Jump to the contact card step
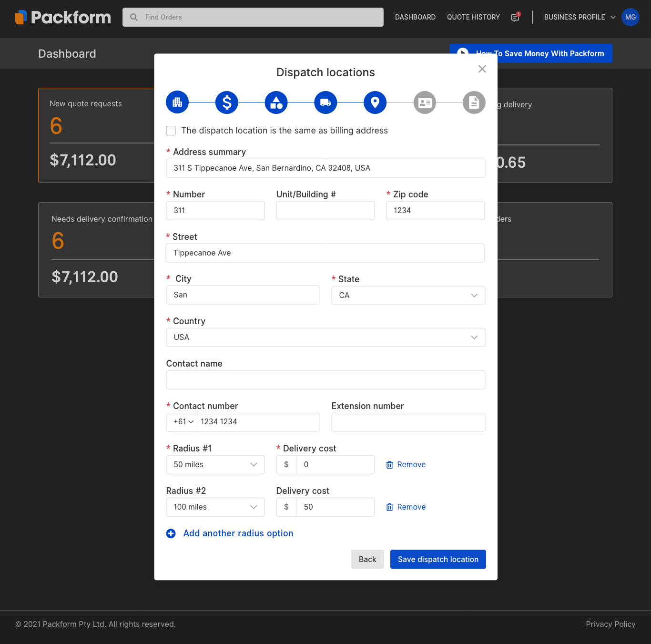The image size is (651, 644). click(425, 102)
